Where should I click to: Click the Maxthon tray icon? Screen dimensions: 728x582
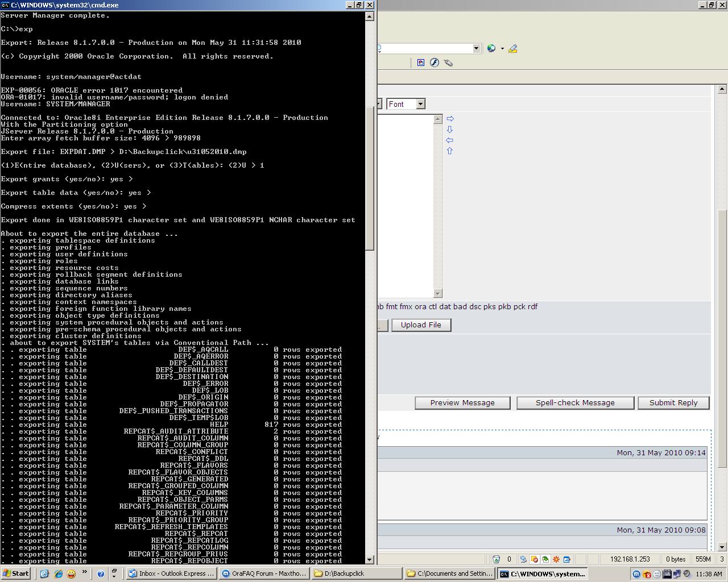(x=636, y=574)
